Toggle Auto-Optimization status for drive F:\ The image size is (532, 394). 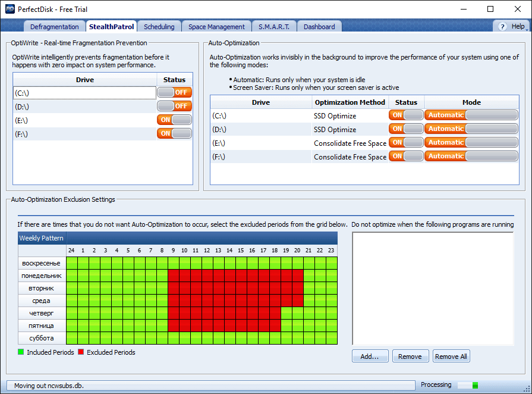pyautogui.click(x=406, y=157)
